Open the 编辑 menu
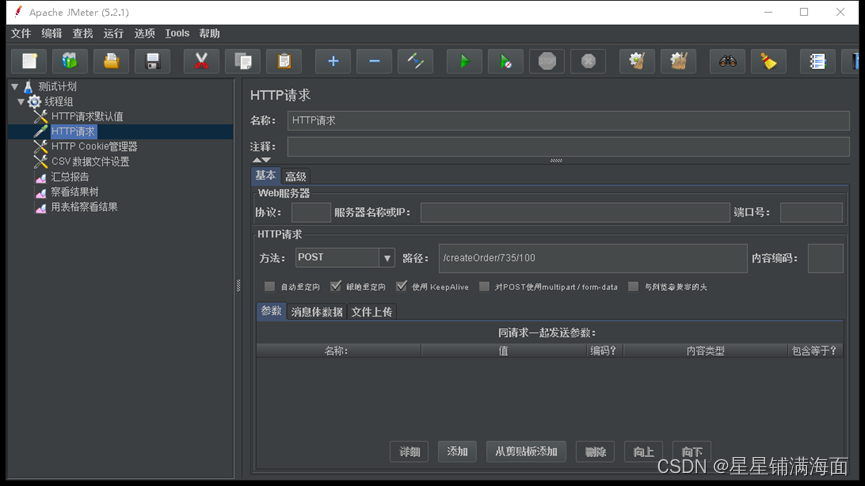Image resolution: width=865 pixels, height=486 pixels. coord(52,34)
